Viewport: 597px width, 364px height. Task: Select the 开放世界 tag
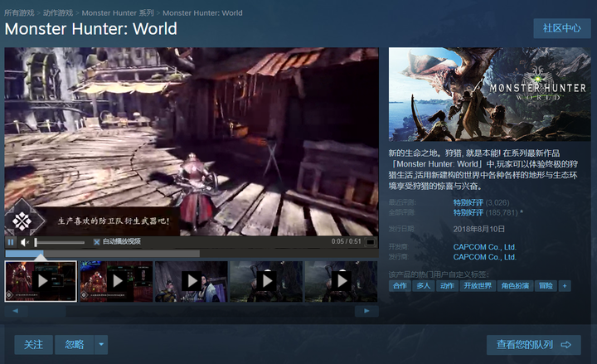point(476,285)
